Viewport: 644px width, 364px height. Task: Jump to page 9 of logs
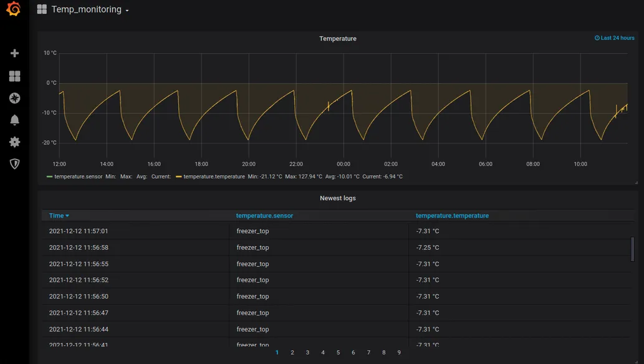399,353
